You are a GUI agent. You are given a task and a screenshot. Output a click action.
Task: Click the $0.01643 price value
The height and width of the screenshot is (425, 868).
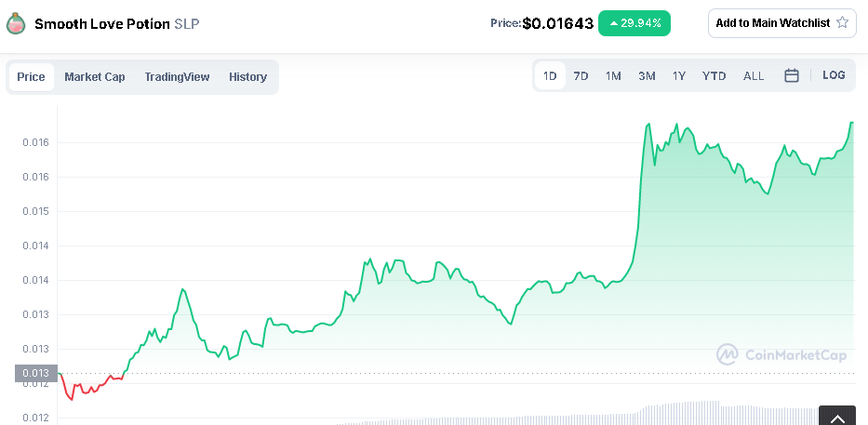[x=558, y=23]
